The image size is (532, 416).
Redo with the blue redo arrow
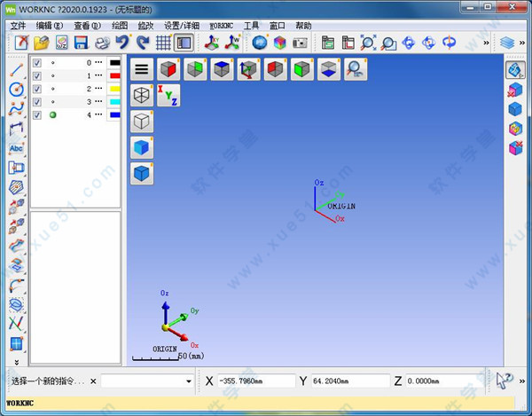pyautogui.click(x=143, y=43)
